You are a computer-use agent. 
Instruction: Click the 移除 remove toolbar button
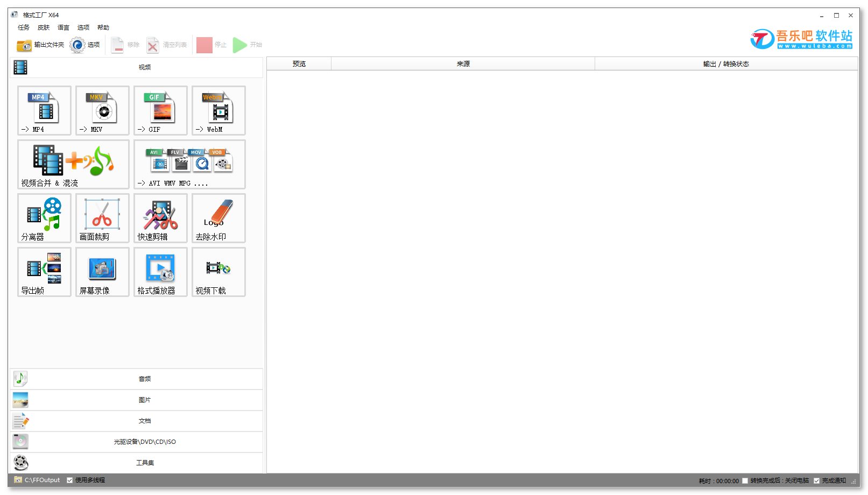click(125, 45)
